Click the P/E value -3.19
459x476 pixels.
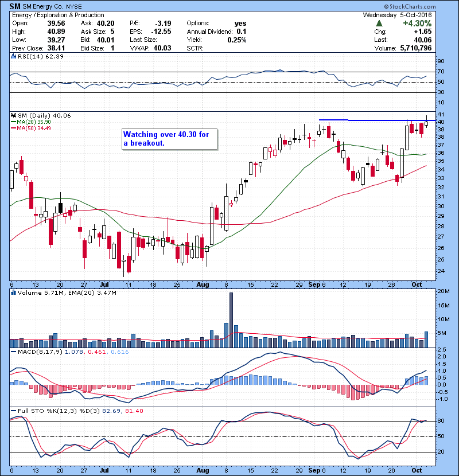163,24
